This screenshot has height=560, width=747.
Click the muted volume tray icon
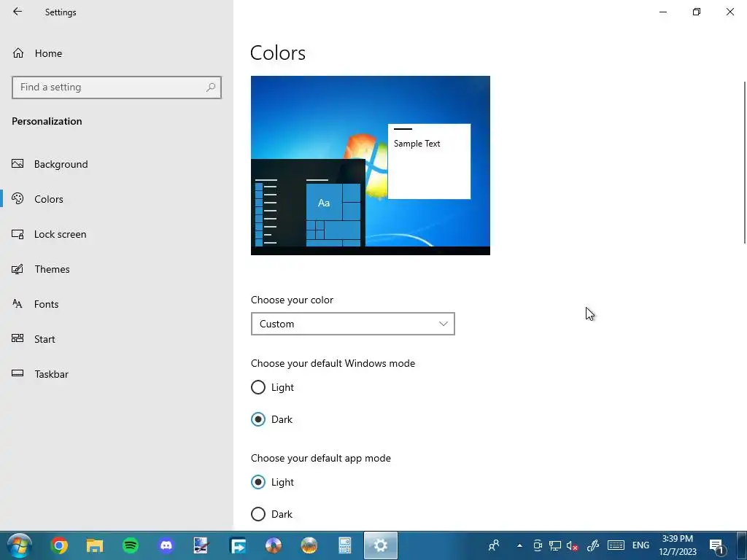pyautogui.click(x=572, y=545)
